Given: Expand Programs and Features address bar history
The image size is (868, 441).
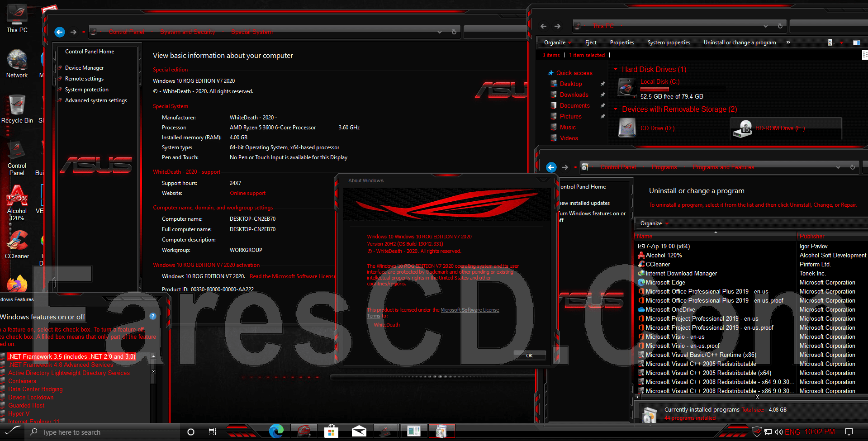Looking at the screenshot, I should tap(838, 167).
